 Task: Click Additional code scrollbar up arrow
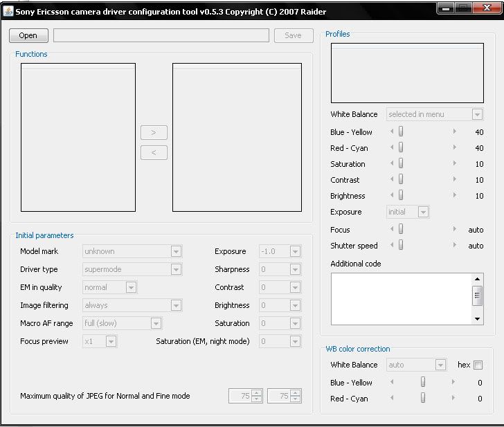point(477,279)
